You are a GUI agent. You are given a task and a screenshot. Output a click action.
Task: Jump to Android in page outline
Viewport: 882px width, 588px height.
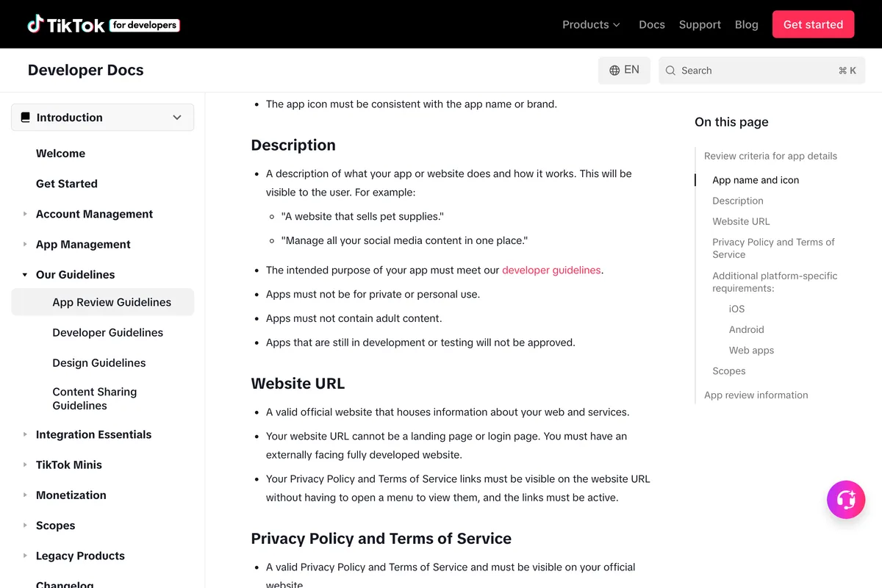click(747, 329)
